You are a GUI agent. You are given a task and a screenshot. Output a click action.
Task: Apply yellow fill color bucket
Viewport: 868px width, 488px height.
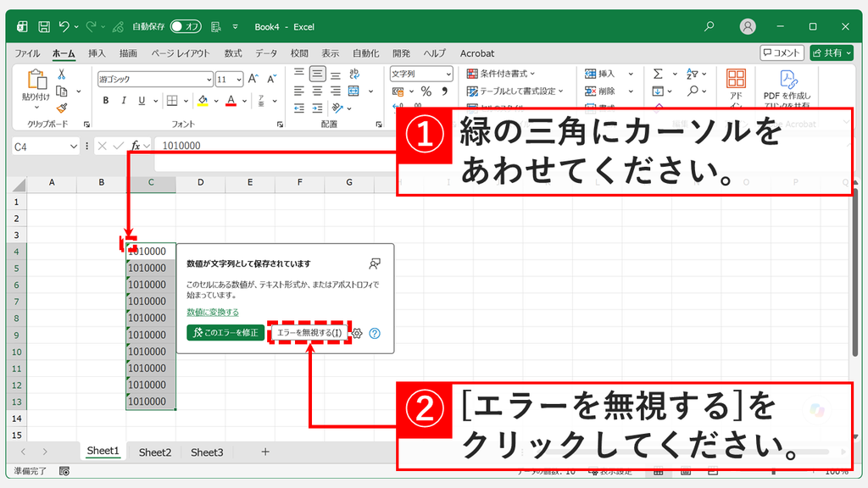203,100
